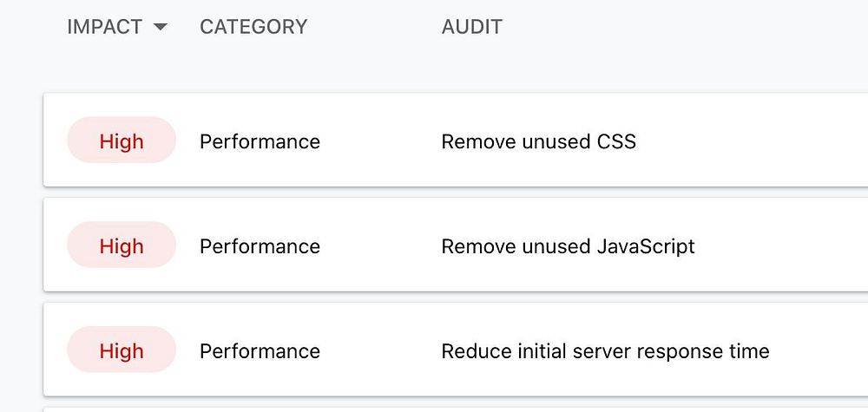868x412 pixels.
Task: Open the Remove unused JavaScript audit title
Action: point(568,246)
